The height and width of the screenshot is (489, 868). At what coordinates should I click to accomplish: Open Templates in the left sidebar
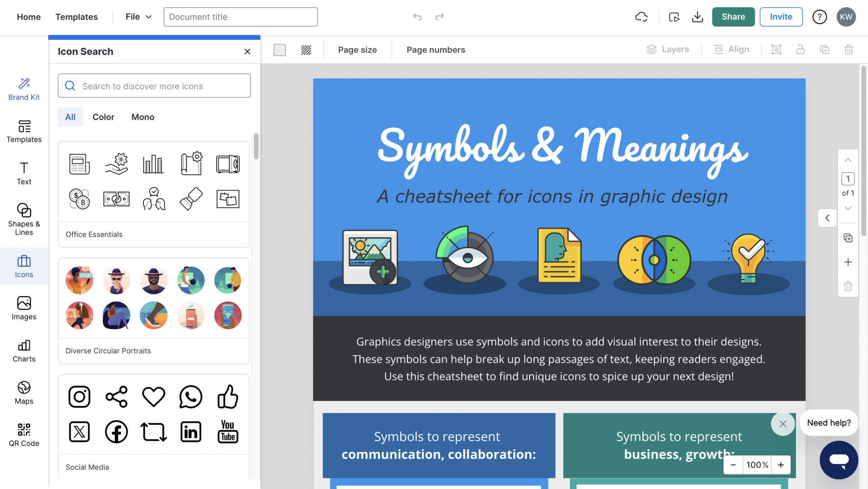click(x=24, y=131)
